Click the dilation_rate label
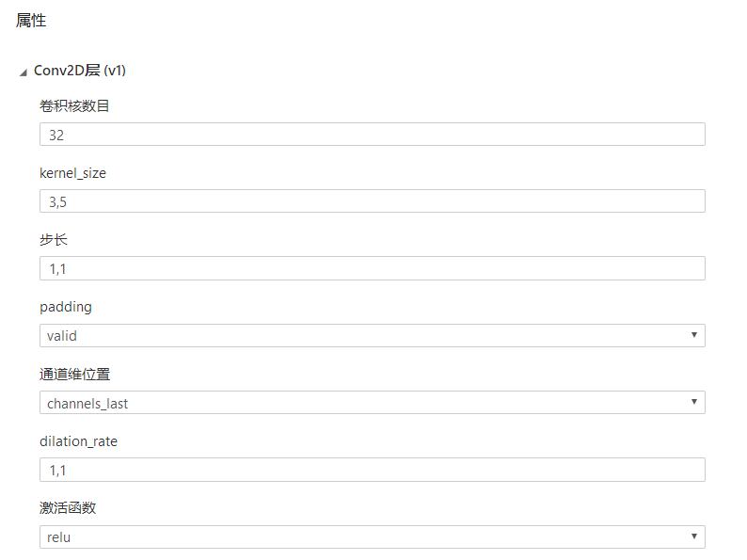This screenshot has height=560, width=747. (x=78, y=441)
